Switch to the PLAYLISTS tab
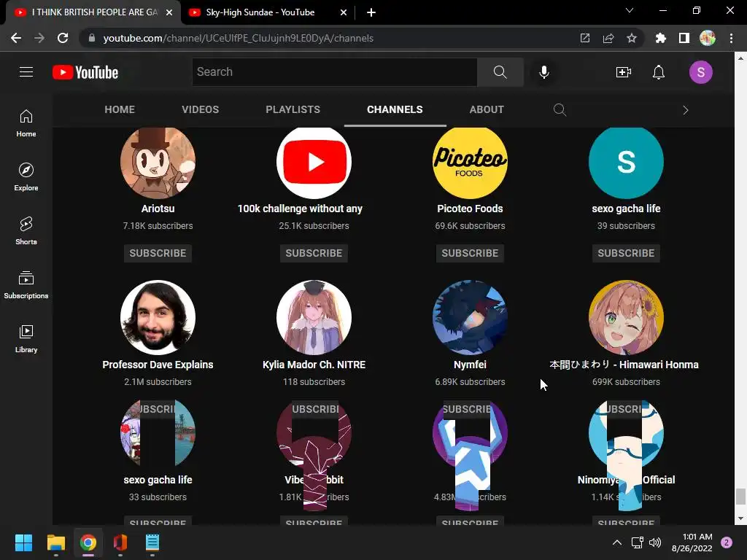This screenshot has height=560, width=747. tap(293, 109)
